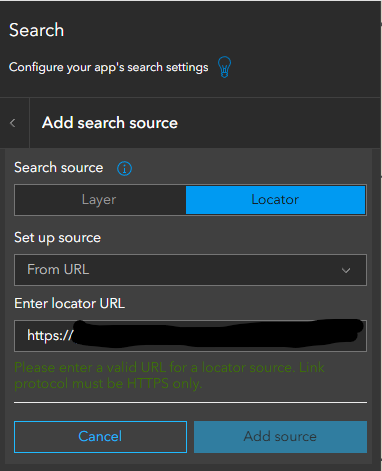Click the Add search source heading

[110, 123]
